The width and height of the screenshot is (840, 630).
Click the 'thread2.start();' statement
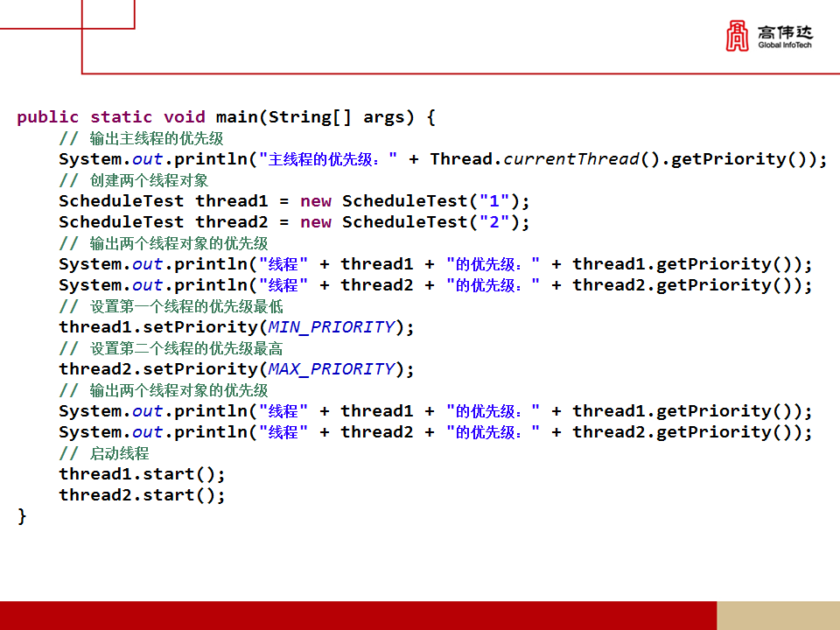[142, 495]
